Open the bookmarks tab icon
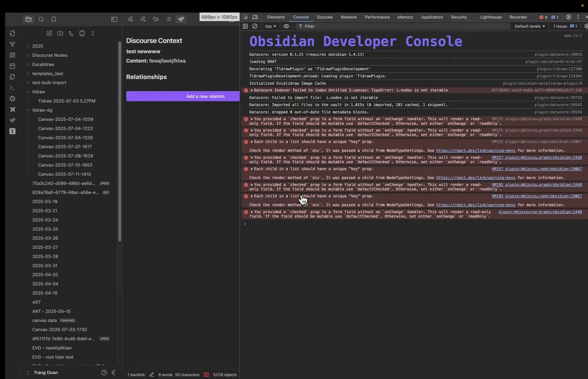The width and height of the screenshot is (588, 379). [54, 19]
